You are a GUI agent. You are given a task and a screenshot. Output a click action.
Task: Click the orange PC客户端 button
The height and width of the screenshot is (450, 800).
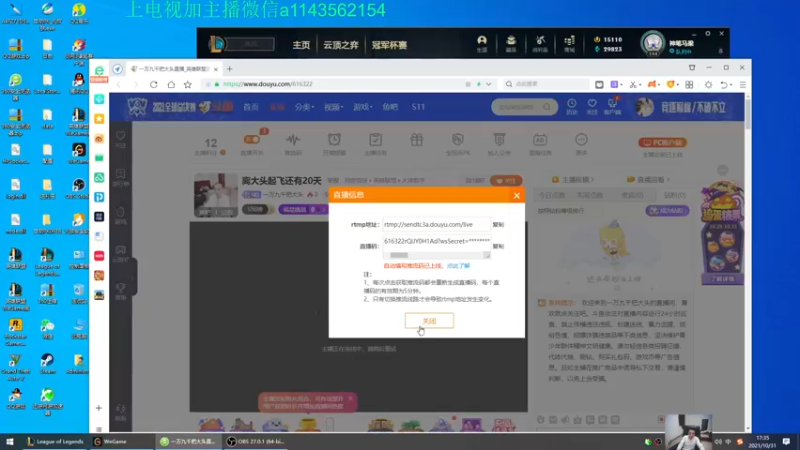coord(662,143)
